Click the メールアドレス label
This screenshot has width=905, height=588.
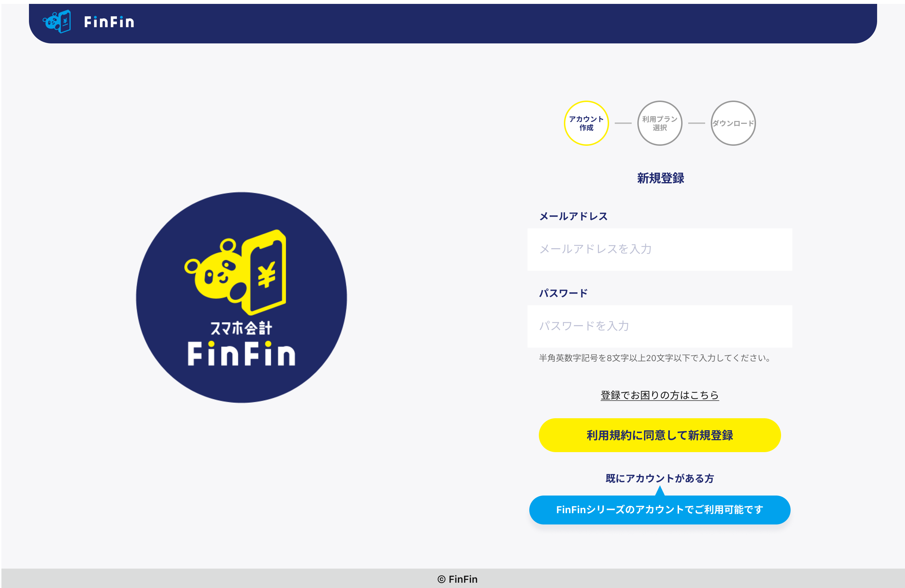(573, 216)
